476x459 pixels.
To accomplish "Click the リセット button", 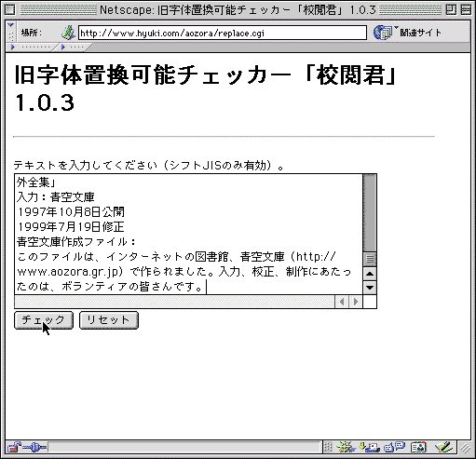I will pyautogui.click(x=109, y=320).
